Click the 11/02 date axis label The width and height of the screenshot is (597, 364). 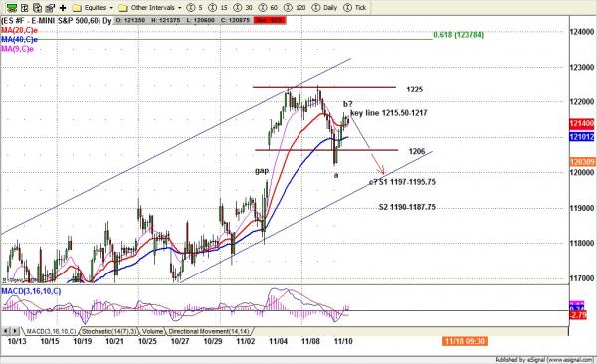(x=245, y=341)
